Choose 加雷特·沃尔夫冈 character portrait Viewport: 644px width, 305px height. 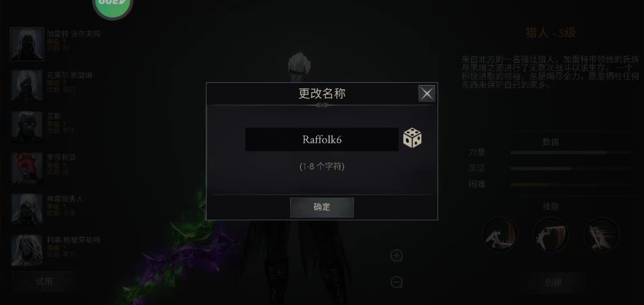tap(27, 44)
